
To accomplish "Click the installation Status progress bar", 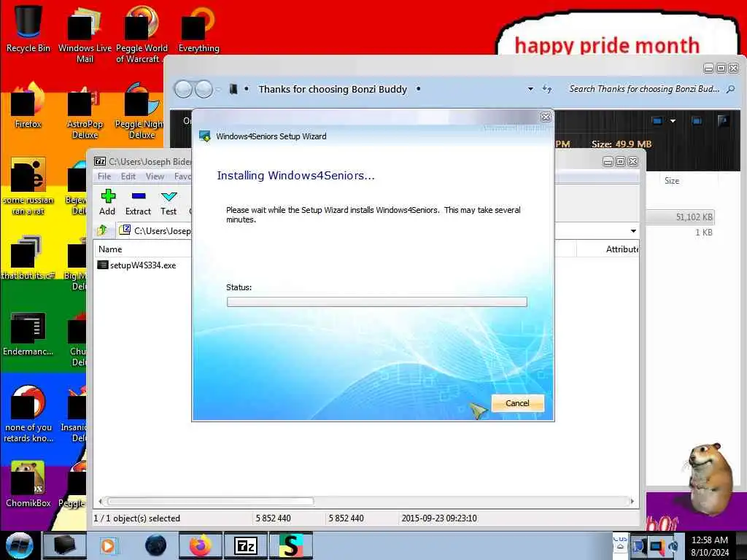I will tap(377, 302).
